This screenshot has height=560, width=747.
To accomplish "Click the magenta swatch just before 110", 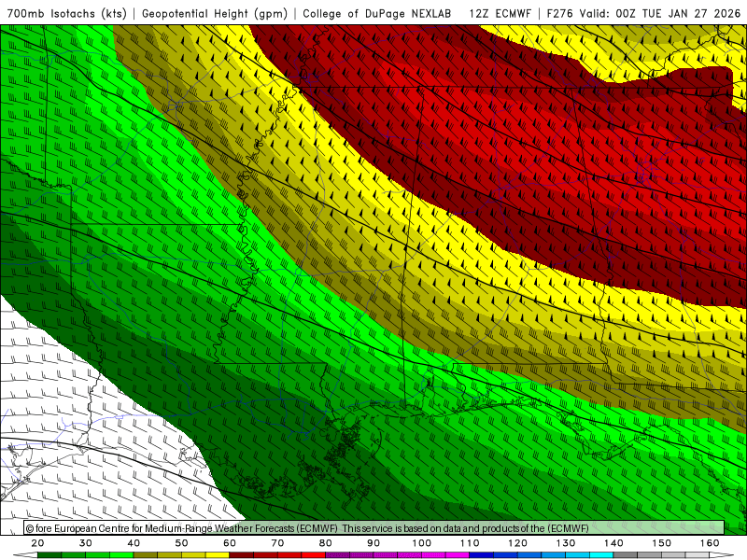I will [457, 555].
